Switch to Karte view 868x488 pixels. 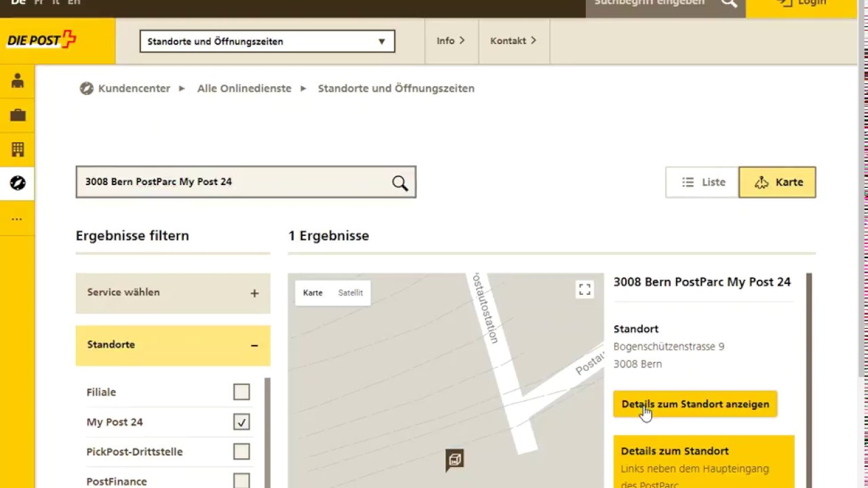tap(778, 182)
